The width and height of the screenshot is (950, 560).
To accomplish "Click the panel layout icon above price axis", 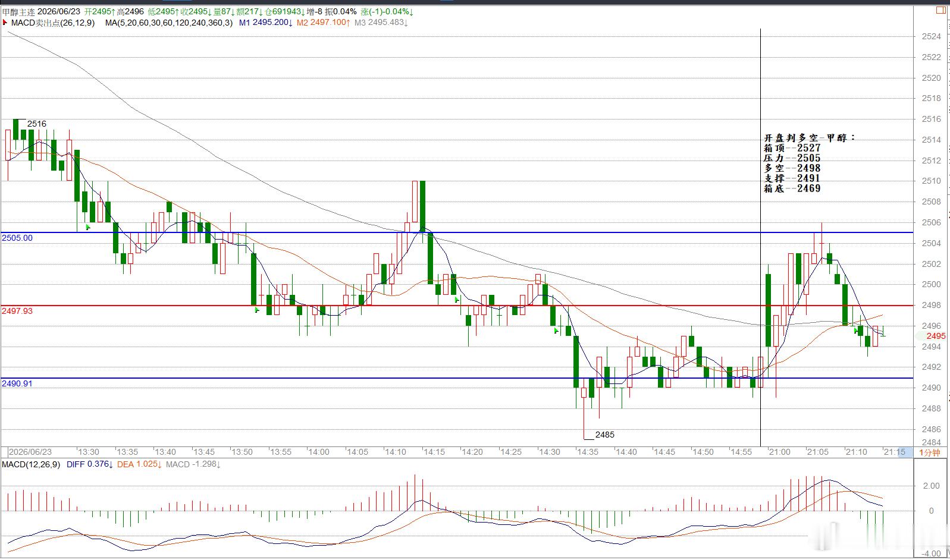I will tap(940, 10).
